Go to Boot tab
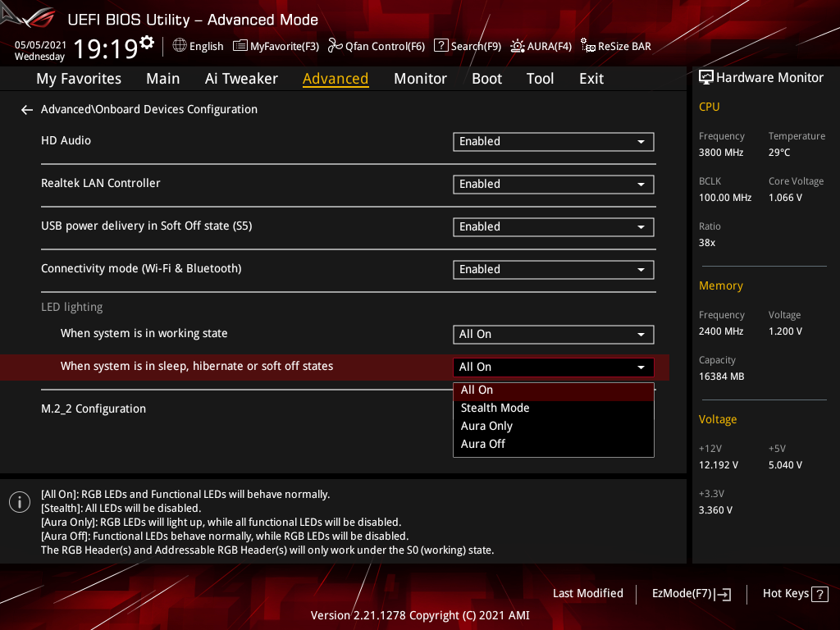 (x=486, y=79)
